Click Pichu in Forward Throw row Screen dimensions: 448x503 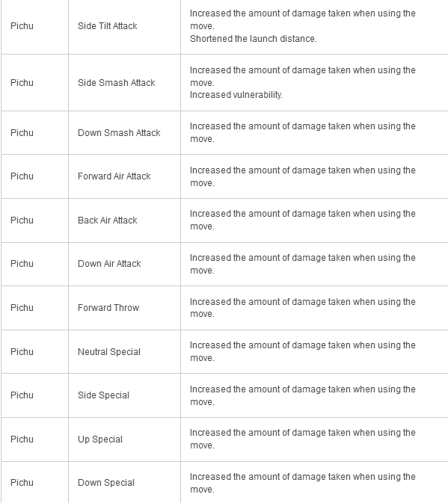[x=22, y=308]
